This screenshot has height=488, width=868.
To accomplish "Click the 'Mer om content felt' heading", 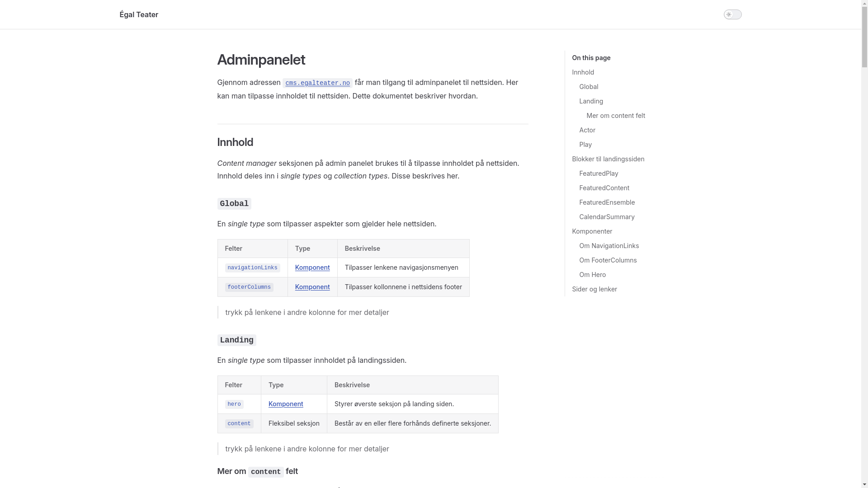I will (x=257, y=471).
